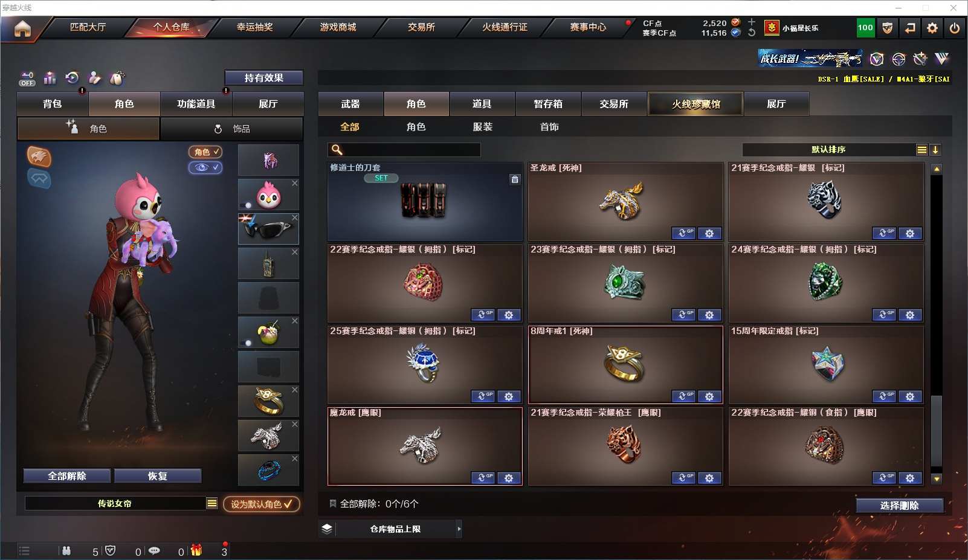This screenshot has width=968, height=560.
Task: Toggle the OFF switch icon
Action: coord(27,79)
